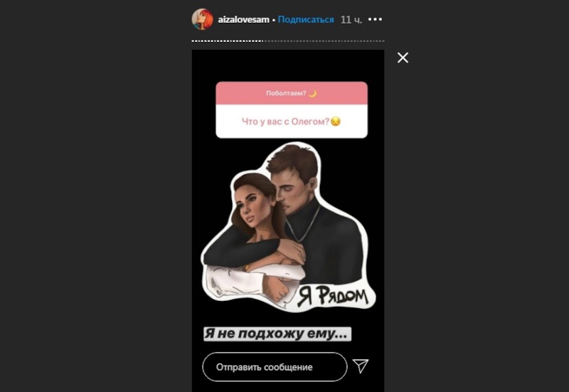Click the filled part of story progress bar

click(x=227, y=41)
